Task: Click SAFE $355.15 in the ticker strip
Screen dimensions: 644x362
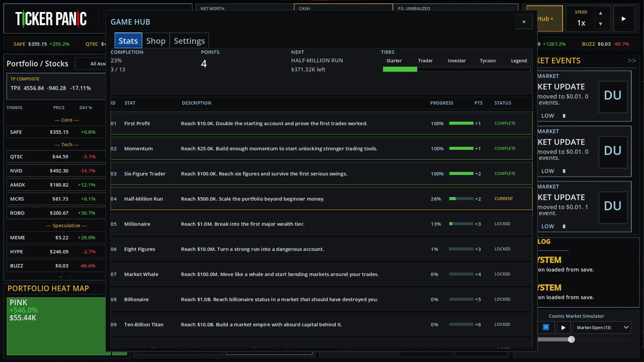Action: click(x=41, y=44)
